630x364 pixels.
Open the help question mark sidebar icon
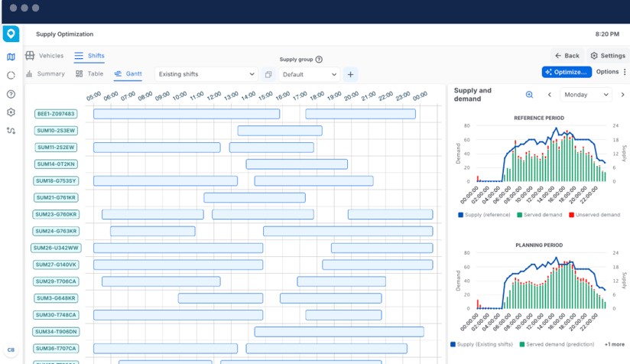coord(11,94)
